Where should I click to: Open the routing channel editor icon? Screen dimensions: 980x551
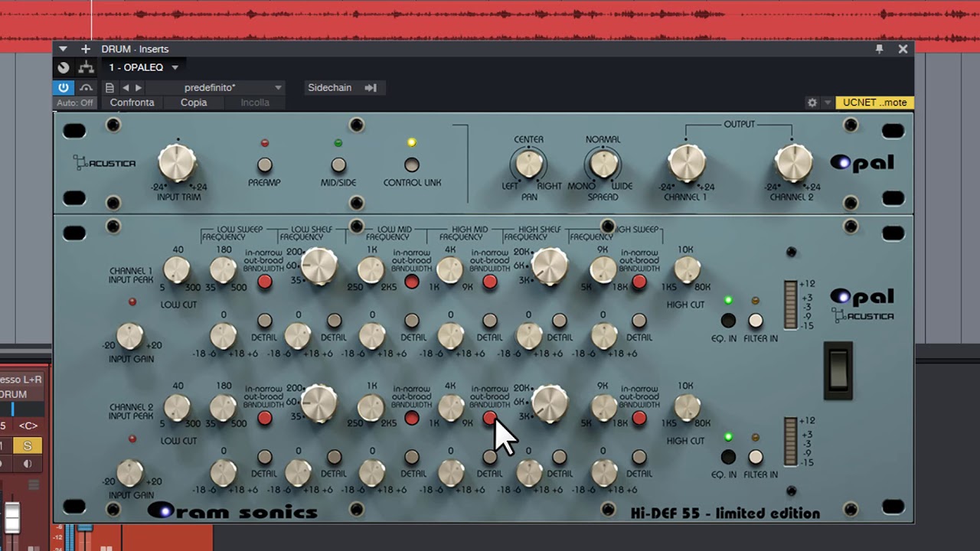(87, 68)
